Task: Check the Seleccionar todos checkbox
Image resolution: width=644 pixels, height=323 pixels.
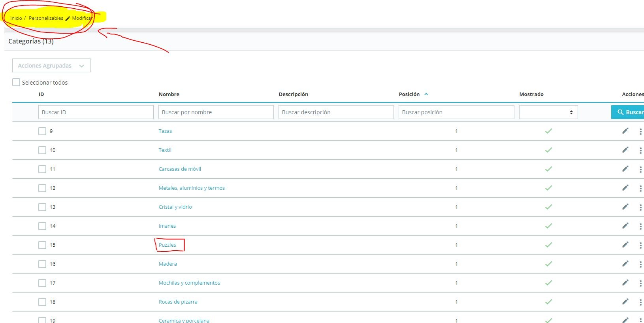Action: click(16, 82)
